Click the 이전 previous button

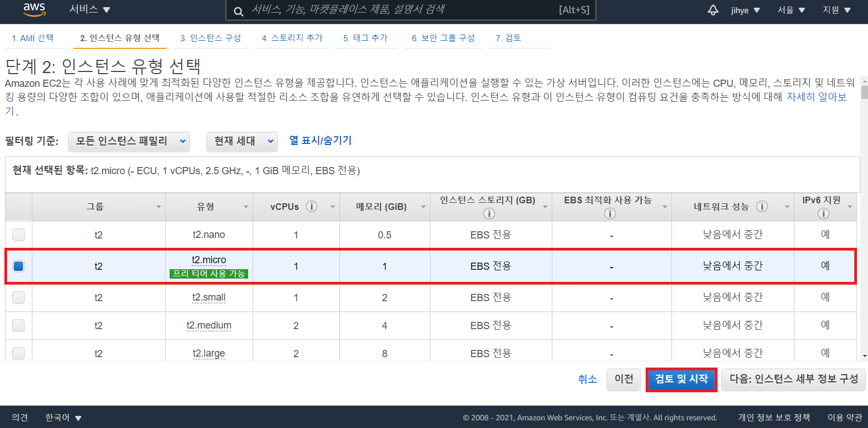(624, 379)
